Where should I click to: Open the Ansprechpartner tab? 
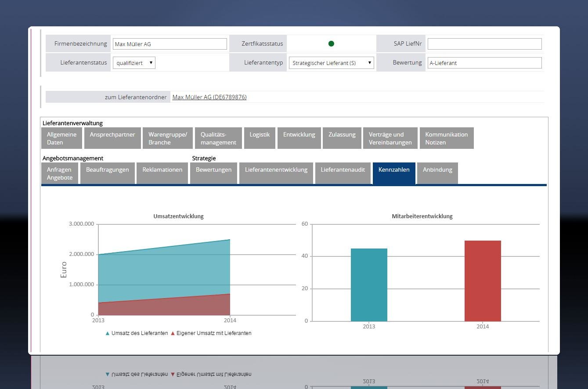pos(112,138)
